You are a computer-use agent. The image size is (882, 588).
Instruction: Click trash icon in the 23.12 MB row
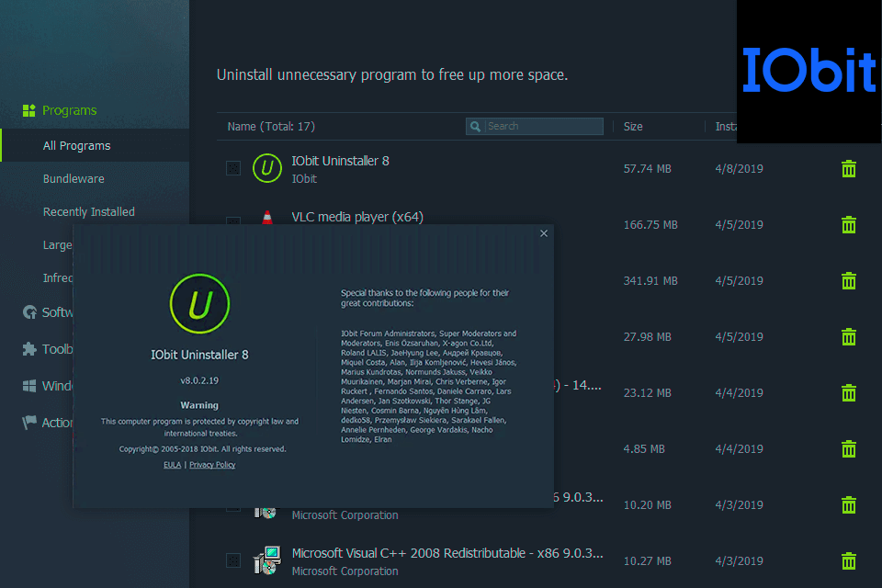848,392
